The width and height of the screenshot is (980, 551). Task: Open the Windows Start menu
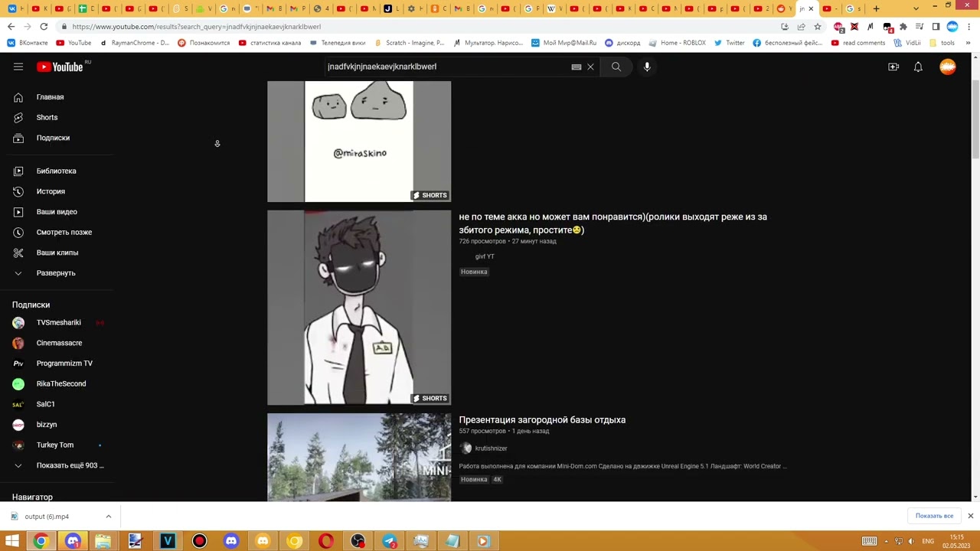tap(11, 542)
